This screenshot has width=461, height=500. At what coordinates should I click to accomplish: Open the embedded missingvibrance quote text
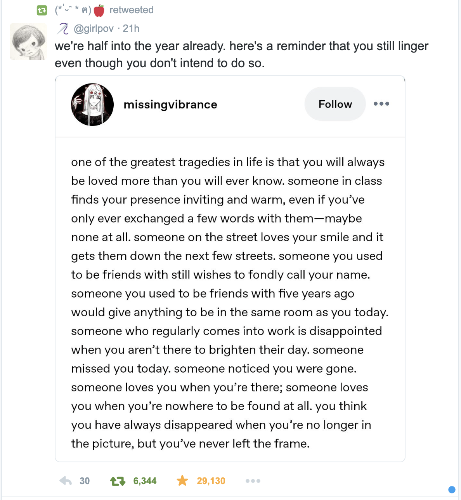coord(230,303)
